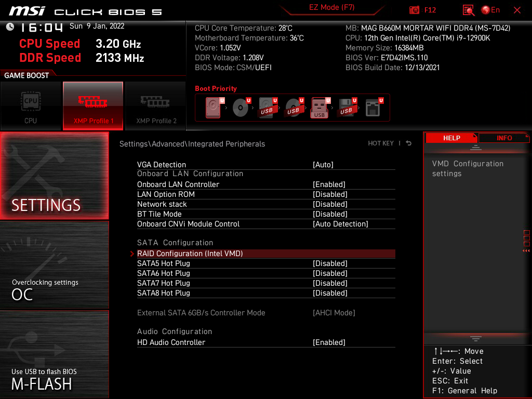This screenshot has height=399, width=532.
Task: Switch to the HELP tab
Action: pos(451,138)
